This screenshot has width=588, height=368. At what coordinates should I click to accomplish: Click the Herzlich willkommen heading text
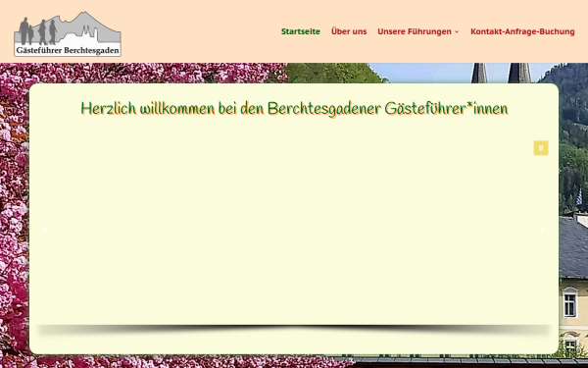(x=294, y=109)
